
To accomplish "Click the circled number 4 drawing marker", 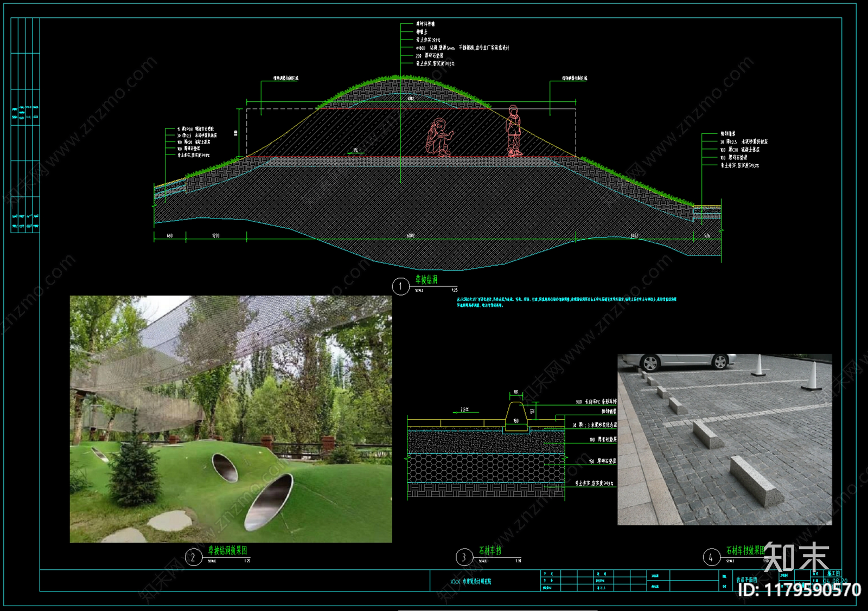I will click(x=711, y=557).
